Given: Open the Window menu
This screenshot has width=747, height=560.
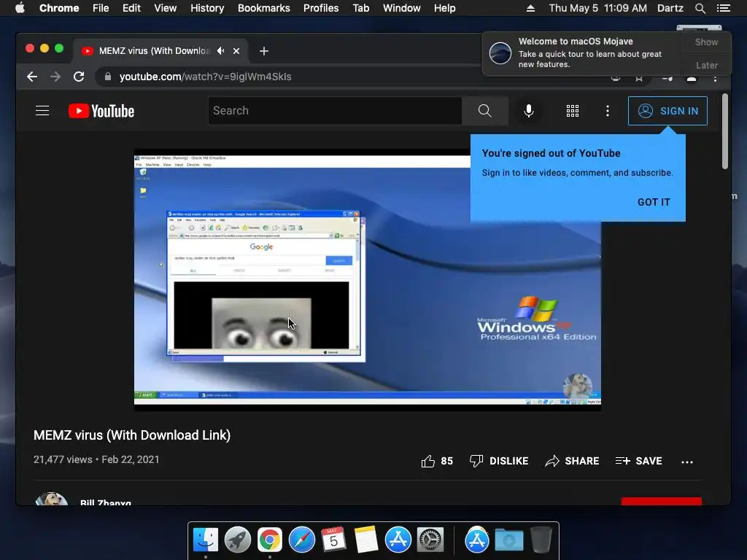Looking at the screenshot, I should [402, 8].
